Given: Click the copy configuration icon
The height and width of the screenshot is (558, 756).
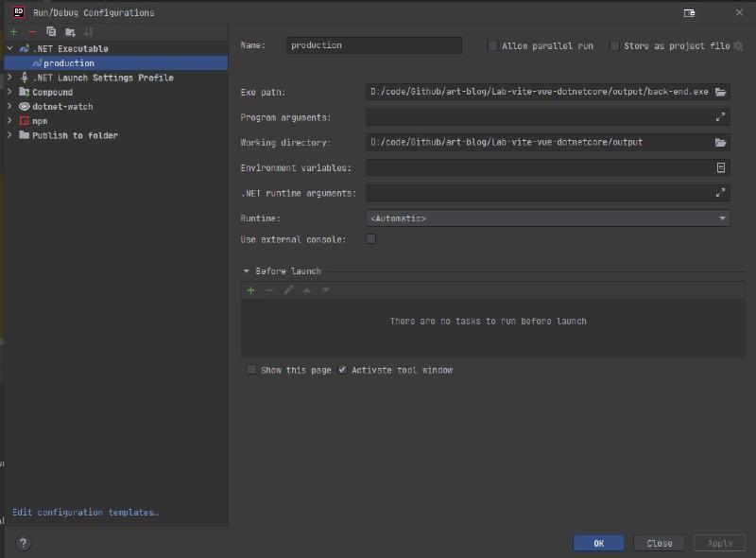Looking at the screenshot, I should click(51, 31).
